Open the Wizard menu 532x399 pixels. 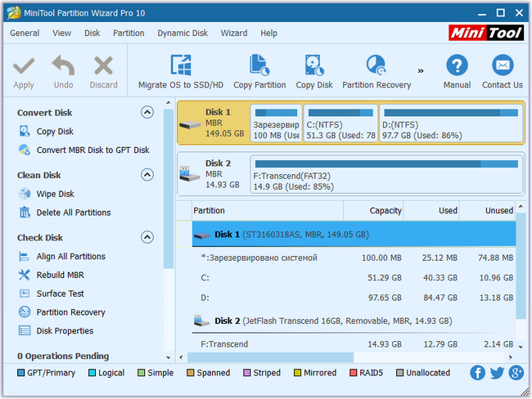(x=234, y=33)
